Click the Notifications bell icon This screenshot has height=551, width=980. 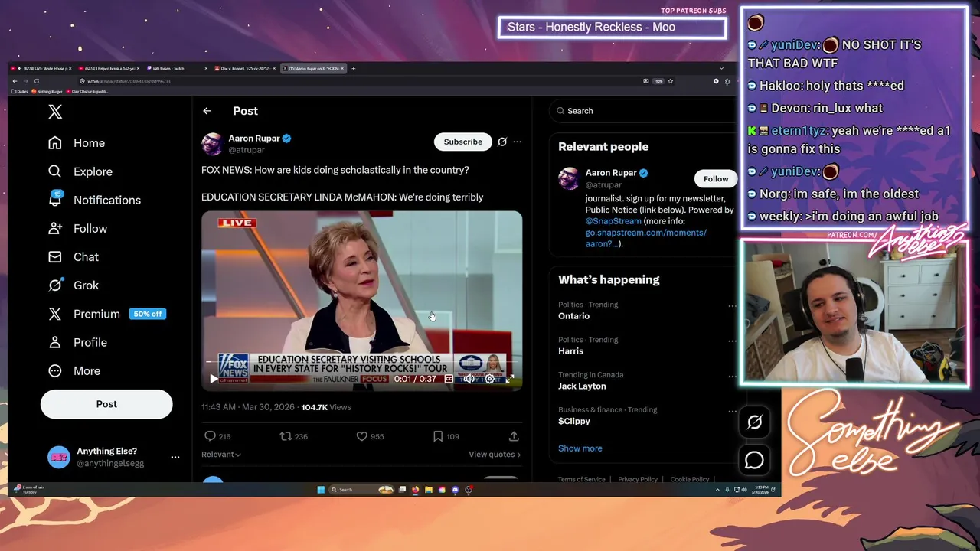tap(55, 200)
